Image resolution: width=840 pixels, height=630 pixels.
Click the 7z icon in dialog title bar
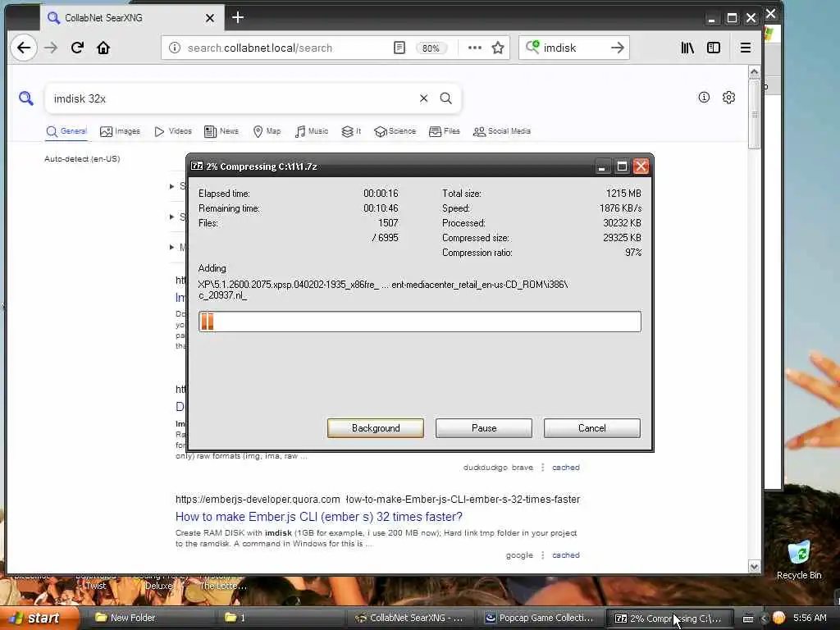pyautogui.click(x=197, y=166)
